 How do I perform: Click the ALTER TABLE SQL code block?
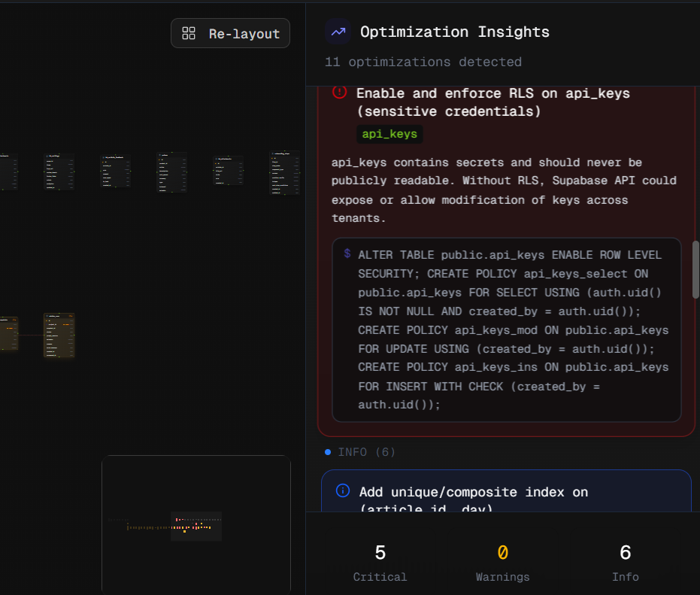(506, 329)
